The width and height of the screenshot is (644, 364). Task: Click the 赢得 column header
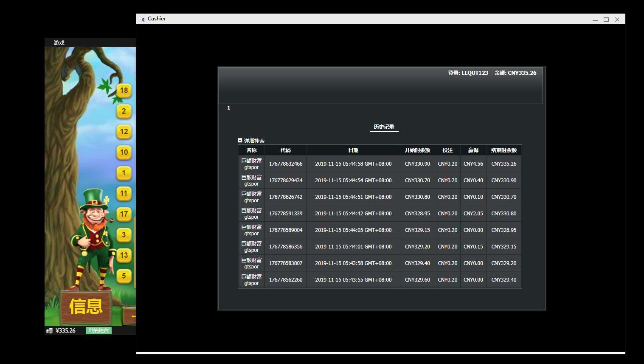click(x=473, y=150)
